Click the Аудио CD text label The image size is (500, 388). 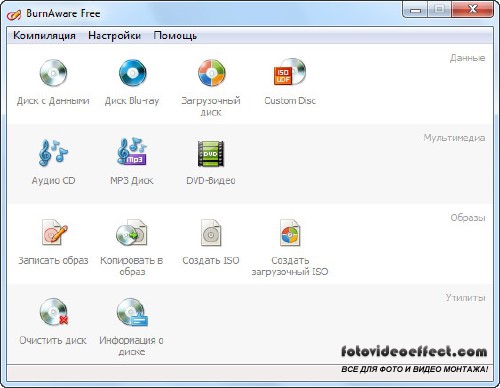53,181
